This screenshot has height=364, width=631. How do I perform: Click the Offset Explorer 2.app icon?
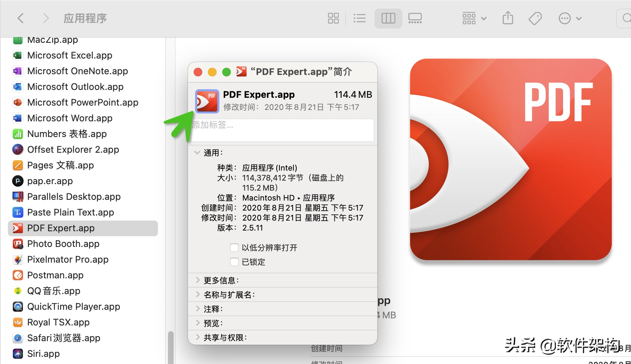[18, 150]
